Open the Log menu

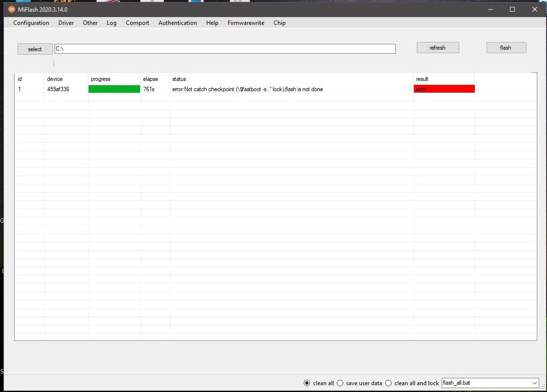[112, 22]
